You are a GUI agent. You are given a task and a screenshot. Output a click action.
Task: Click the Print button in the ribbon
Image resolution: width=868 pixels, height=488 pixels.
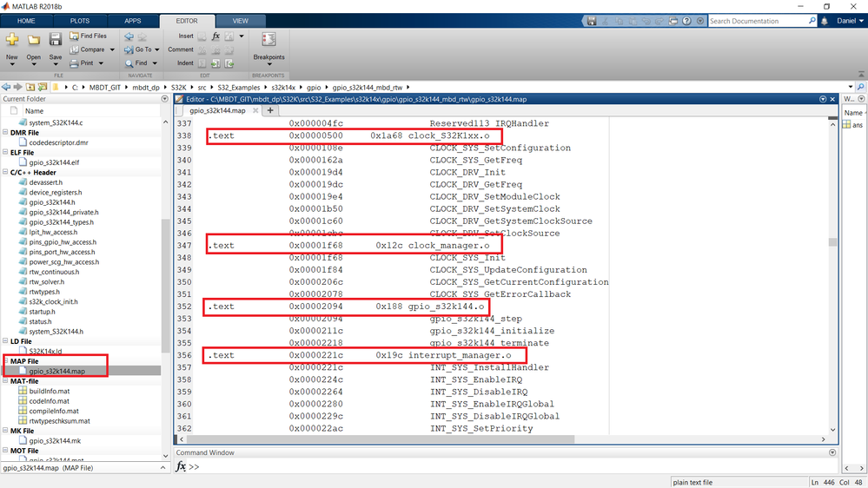tap(82, 63)
